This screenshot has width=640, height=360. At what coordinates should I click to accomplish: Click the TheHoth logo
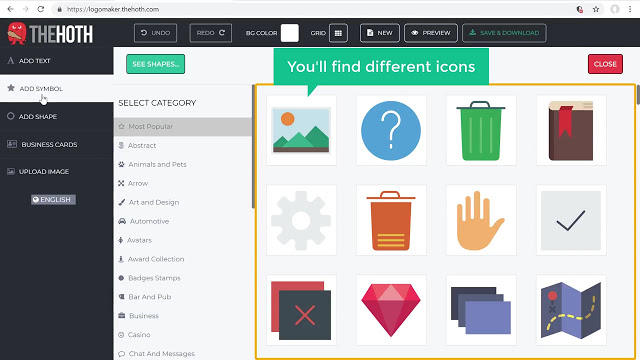coord(50,33)
